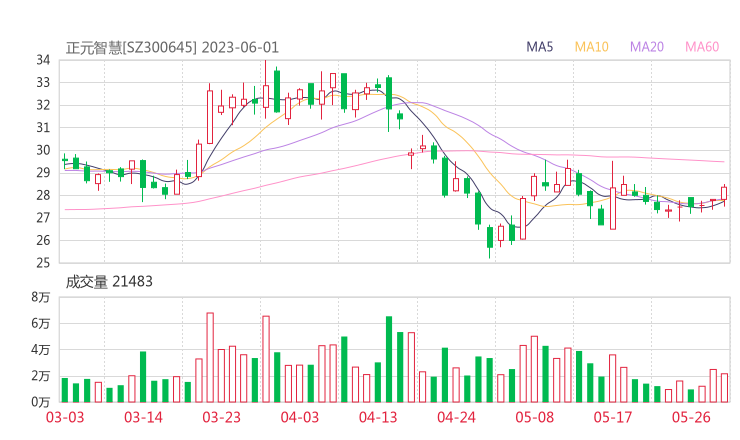Click the last red candlestick on the right
Image resolution: width=740 pixels, height=440 pixels.
pyautogui.click(x=724, y=194)
